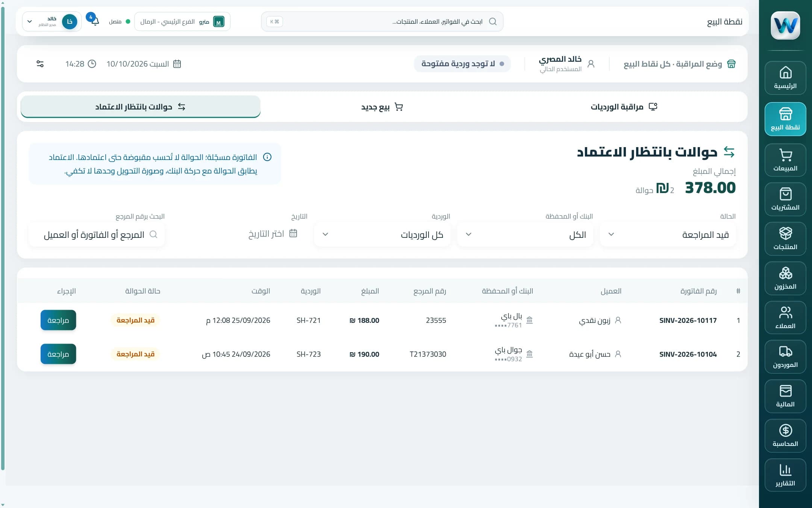Focus the المرجع أو الفاتورة أو العميل search field
Screen dimensions: 812x508
97,234
